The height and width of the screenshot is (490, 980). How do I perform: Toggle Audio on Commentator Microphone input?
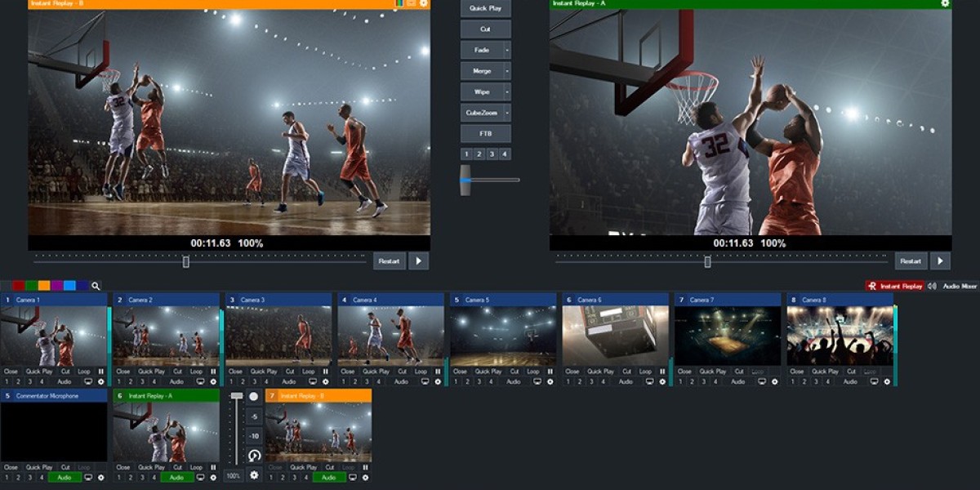pos(64,477)
